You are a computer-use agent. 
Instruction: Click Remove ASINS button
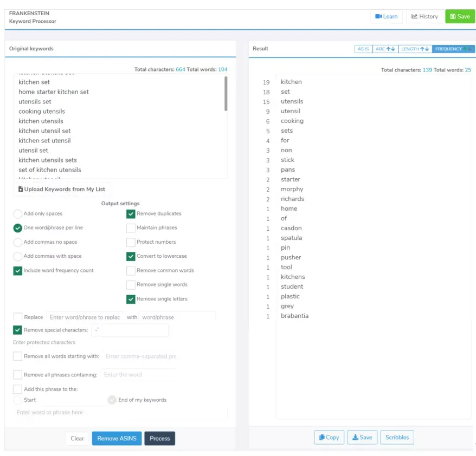pyautogui.click(x=117, y=439)
